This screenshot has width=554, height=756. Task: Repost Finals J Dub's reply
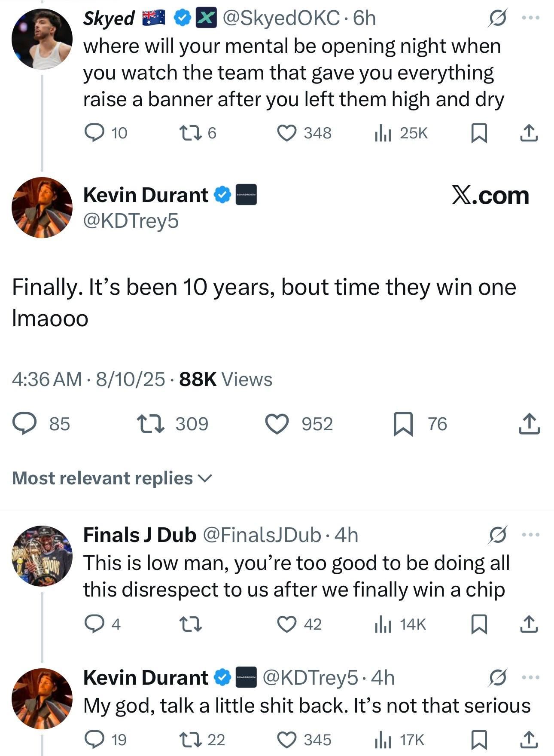tap(190, 624)
